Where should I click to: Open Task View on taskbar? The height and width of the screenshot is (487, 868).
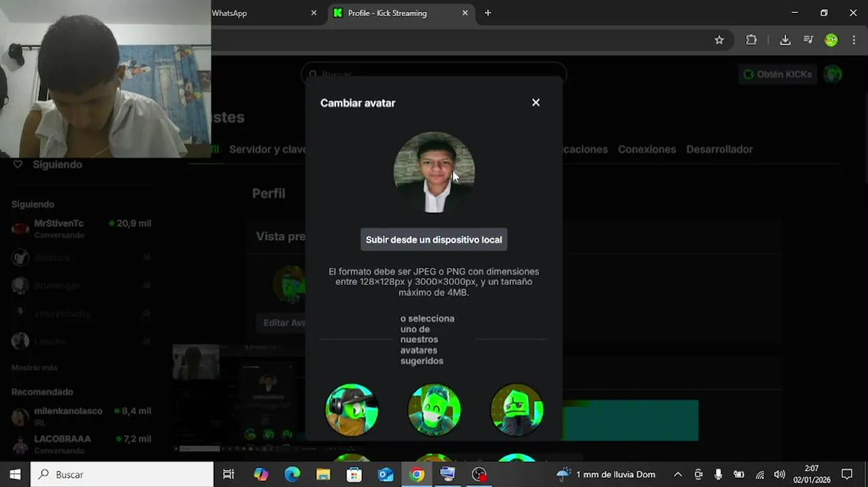tap(228, 474)
